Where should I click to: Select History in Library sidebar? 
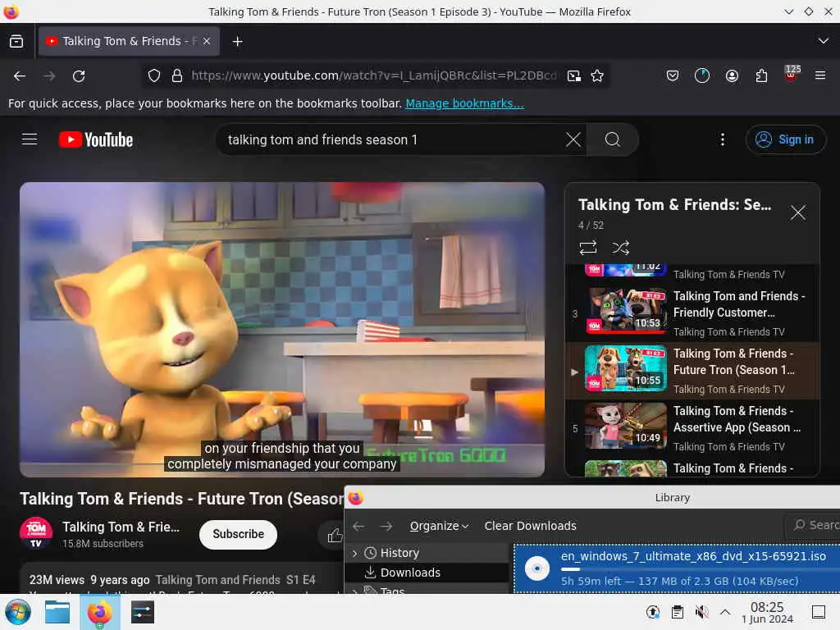point(426,553)
